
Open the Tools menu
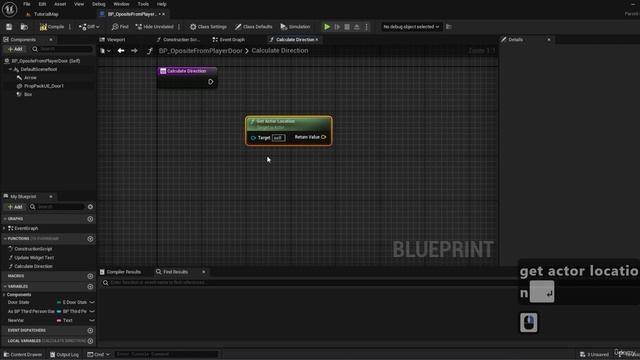143,4
